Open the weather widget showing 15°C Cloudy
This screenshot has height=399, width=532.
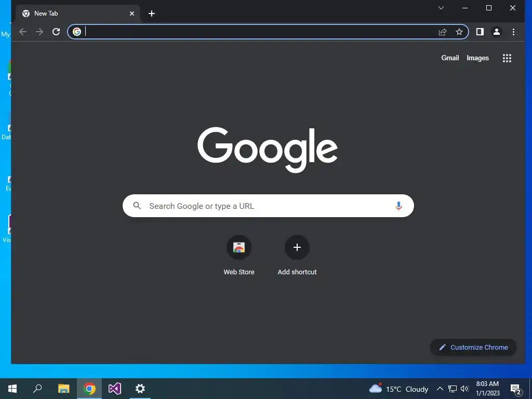[x=398, y=389]
